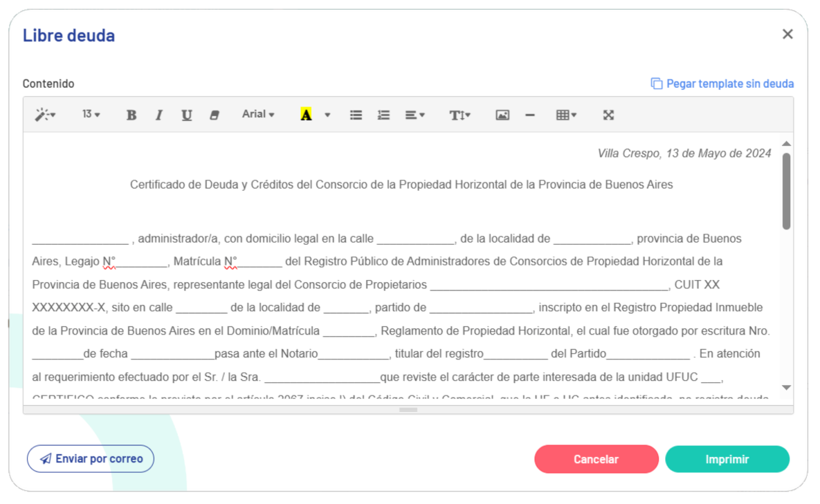Insert a horizontal rule line
The height and width of the screenshot is (504, 820).
click(530, 115)
